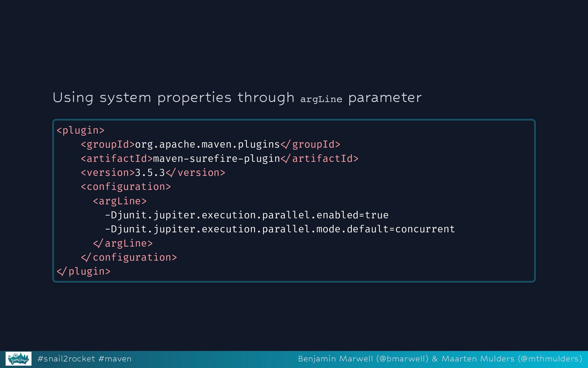Screen dimensions: 588x368
Task: Click version number 3.5.3
Action: 150,173
